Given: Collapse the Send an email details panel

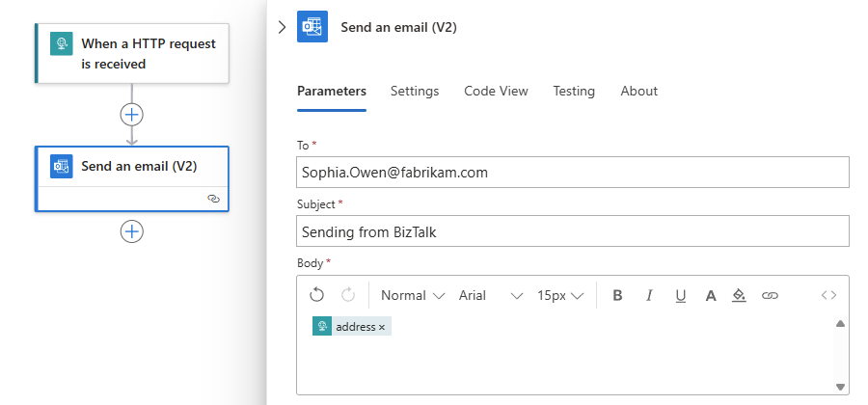Looking at the screenshot, I should [x=282, y=27].
